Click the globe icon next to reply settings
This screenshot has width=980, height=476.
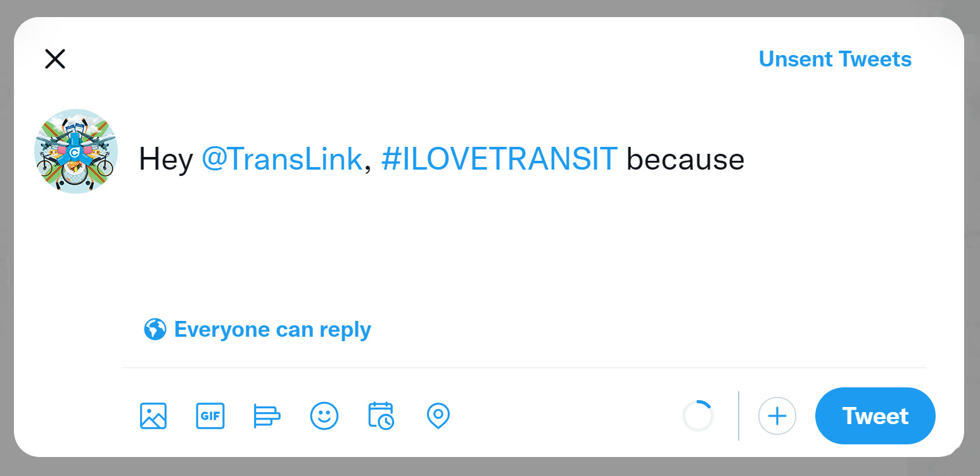(154, 329)
